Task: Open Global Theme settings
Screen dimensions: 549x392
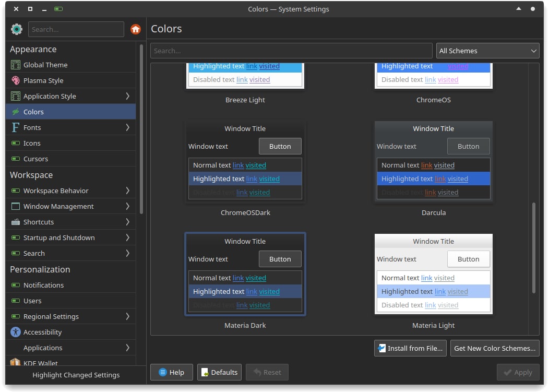Action: (x=71, y=65)
